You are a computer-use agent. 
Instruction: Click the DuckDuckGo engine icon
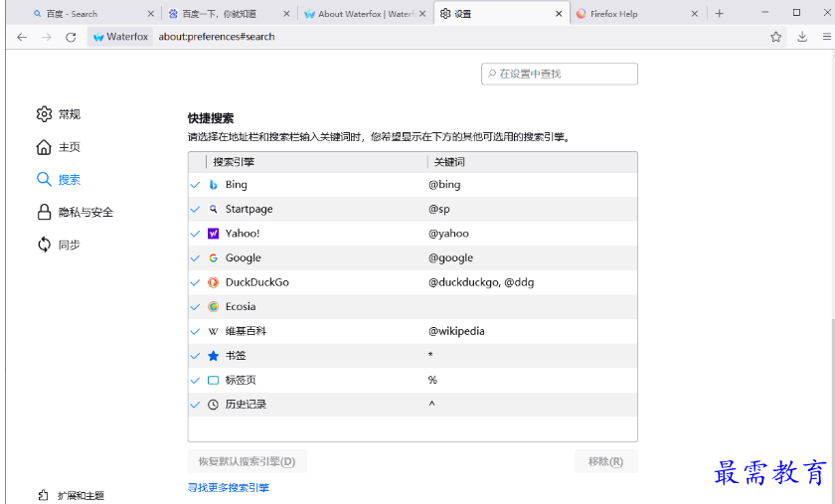[x=213, y=282]
